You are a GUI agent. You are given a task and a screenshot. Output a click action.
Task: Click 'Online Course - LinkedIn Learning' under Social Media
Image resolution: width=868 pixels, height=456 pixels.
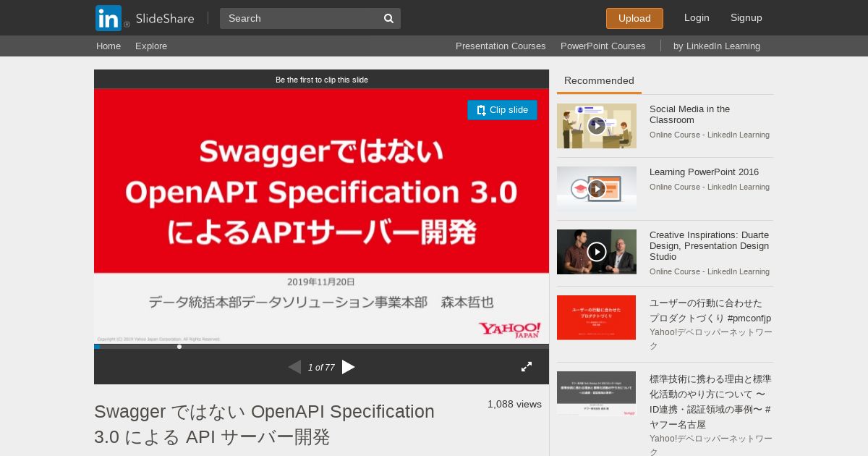tap(710, 135)
